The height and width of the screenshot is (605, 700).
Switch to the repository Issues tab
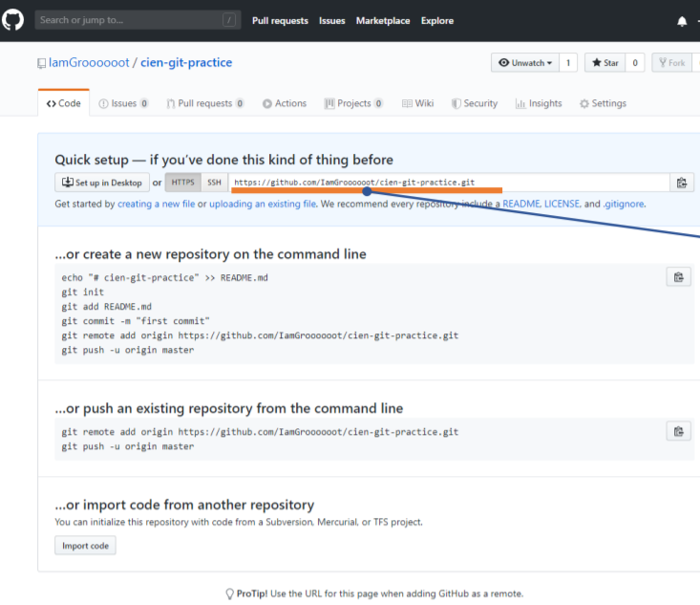[x=123, y=103]
